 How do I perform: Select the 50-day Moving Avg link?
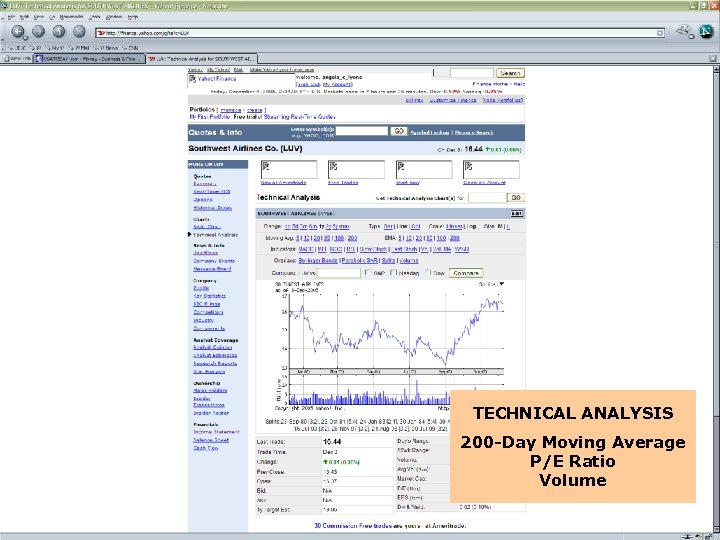(x=327, y=238)
